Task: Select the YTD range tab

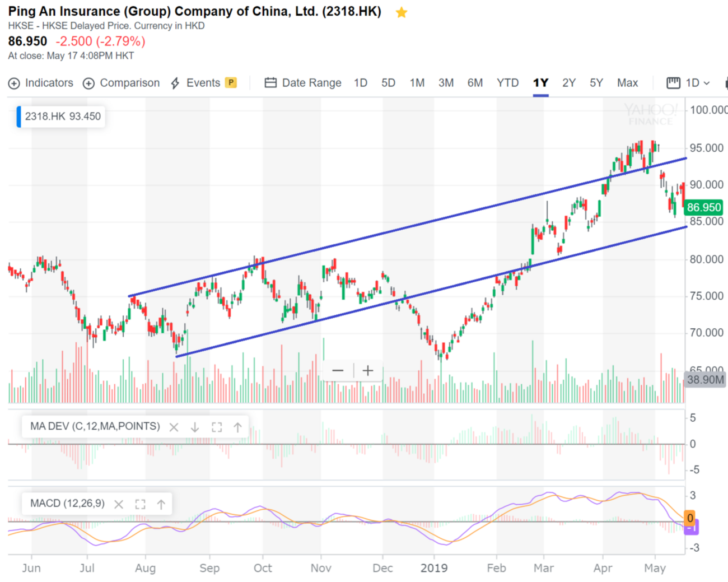Action: tap(507, 83)
